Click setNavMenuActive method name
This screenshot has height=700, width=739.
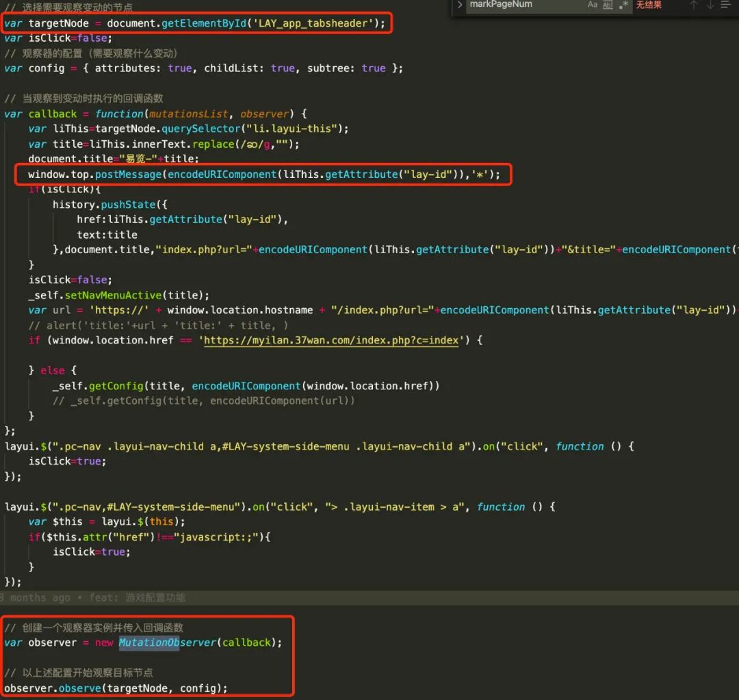point(113,295)
